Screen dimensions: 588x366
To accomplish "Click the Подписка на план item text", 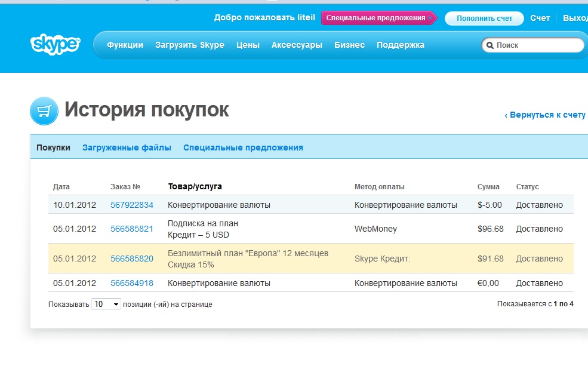I will (203, 223).
